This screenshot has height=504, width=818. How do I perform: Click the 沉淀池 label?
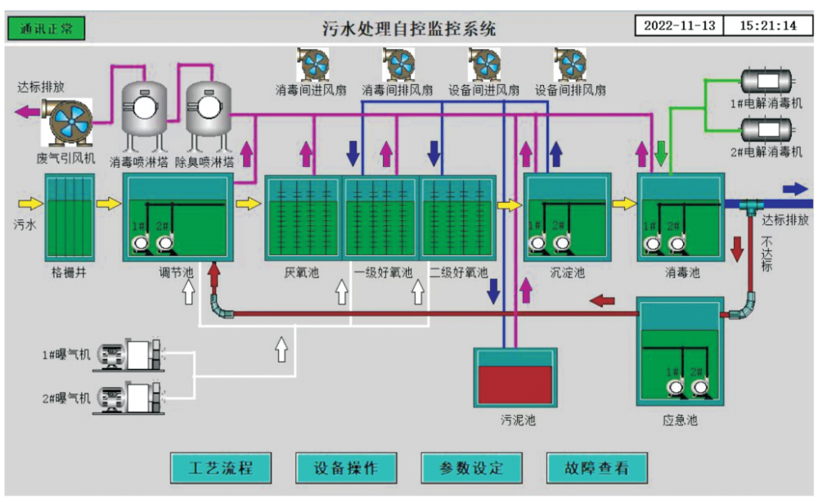coord(567,272)
